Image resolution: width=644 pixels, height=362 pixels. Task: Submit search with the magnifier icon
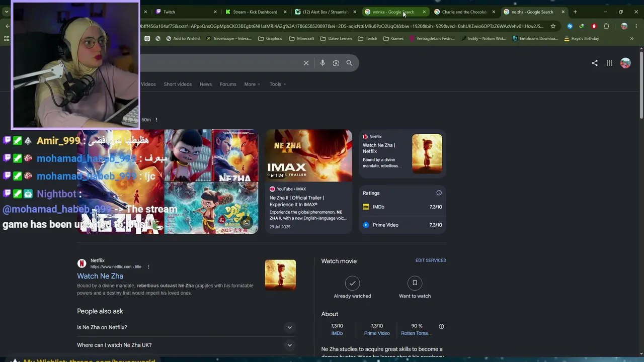click(349, 63)
